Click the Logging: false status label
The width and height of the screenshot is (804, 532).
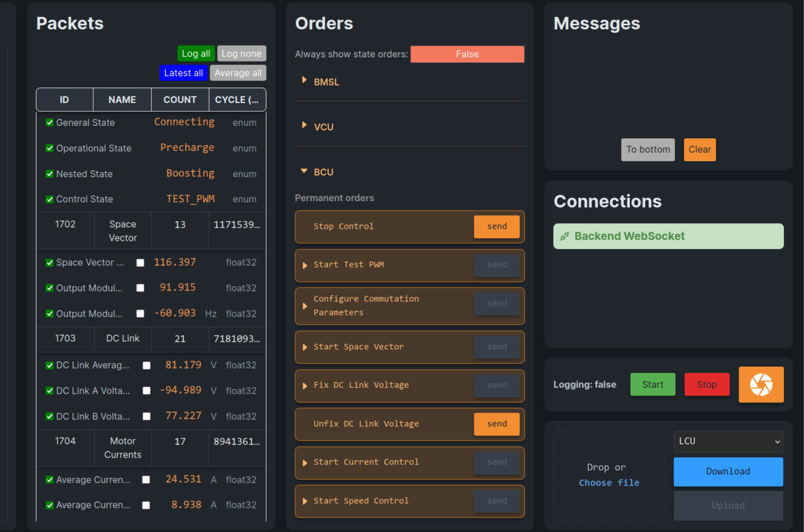pos(584,384)
